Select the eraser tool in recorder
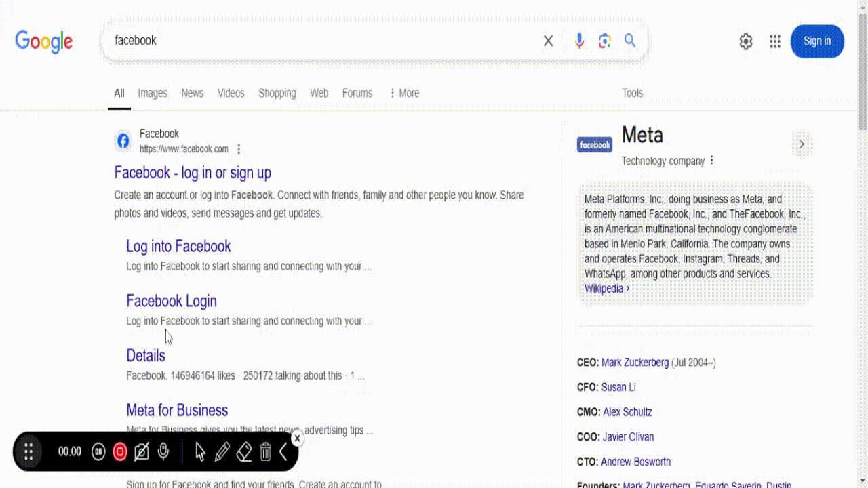This screenshot has height=488, width=868. pos(244,451)
